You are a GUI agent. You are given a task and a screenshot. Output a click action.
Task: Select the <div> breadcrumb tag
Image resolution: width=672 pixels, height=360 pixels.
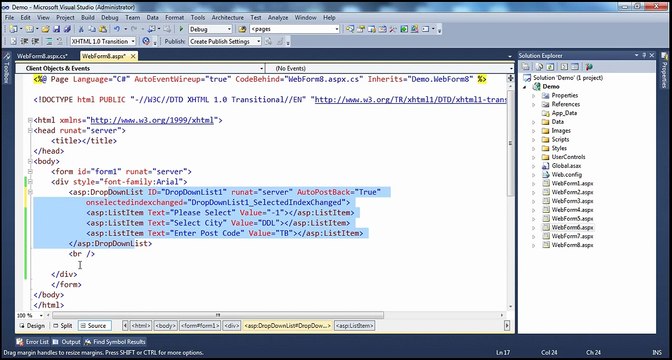231,326
